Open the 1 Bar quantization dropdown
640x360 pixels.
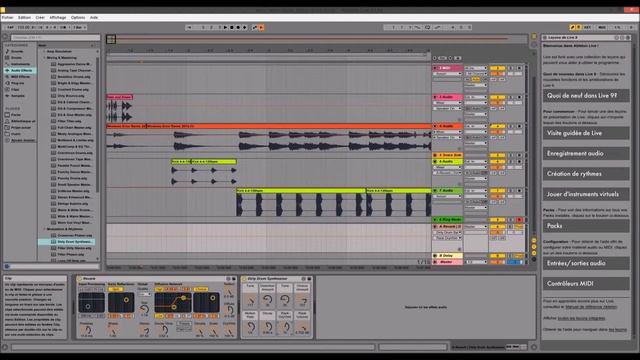(79, 27)
